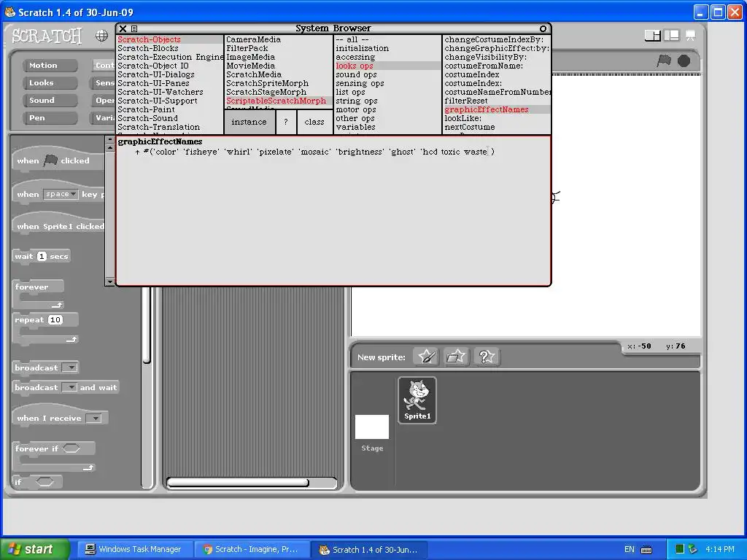Image resolution: width=747 pixels, height=560 pixels.
Task: Click the keyboard icon in the taskbar
Action: coord(646,550)
